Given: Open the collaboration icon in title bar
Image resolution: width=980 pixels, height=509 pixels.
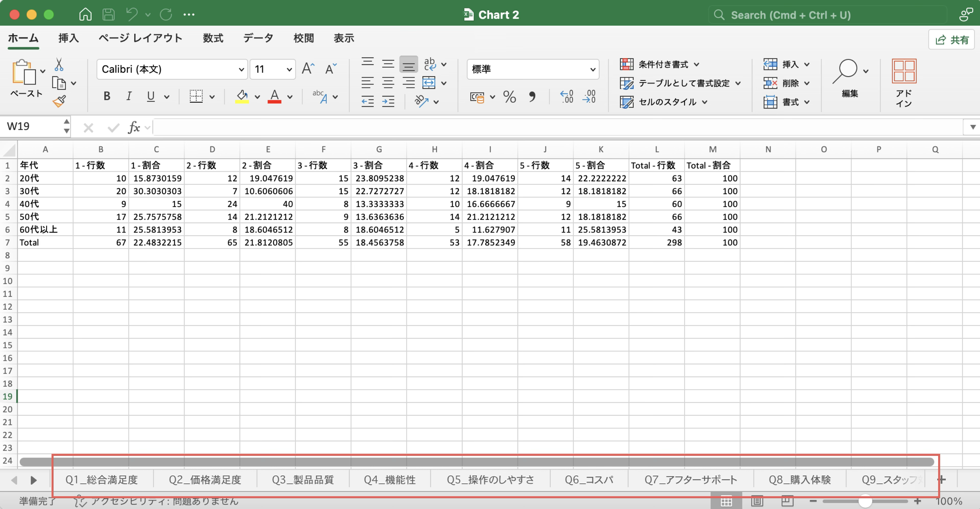Looking at the screenshot, I should [x=966, y=15].
